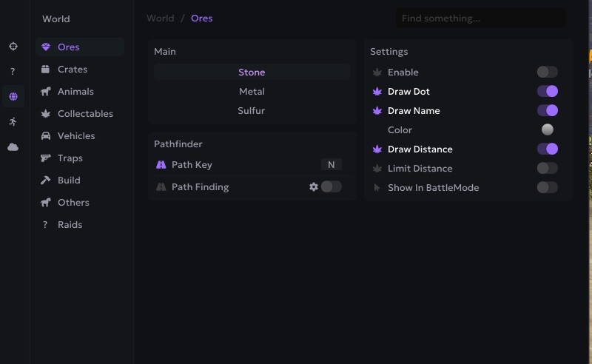Click the cloud icon in sidebar
The height and width of the screenshot is (364, 592).
click(13, 147)
